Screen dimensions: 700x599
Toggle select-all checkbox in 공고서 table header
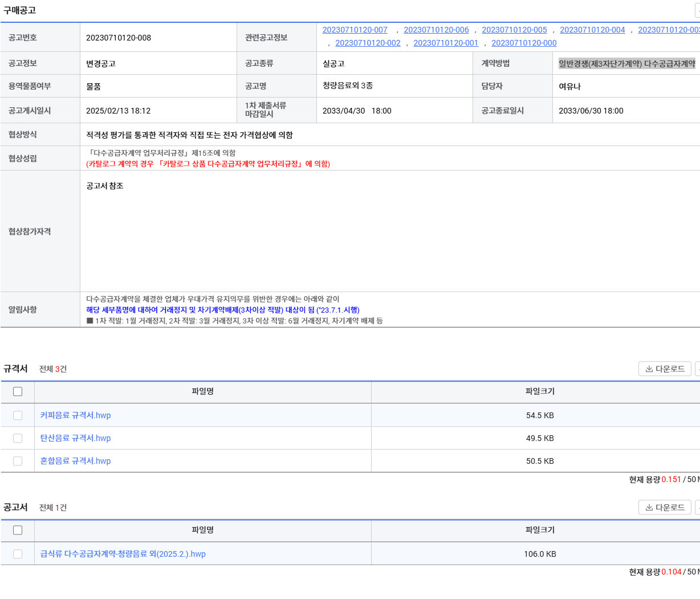[x=18, y=530]
